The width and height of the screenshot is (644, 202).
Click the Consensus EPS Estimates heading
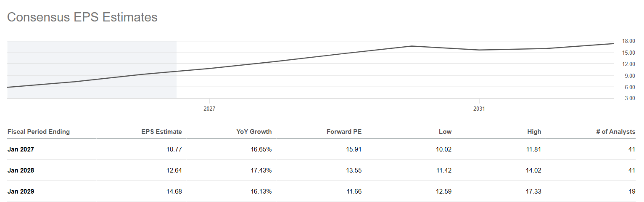point(82,17)
